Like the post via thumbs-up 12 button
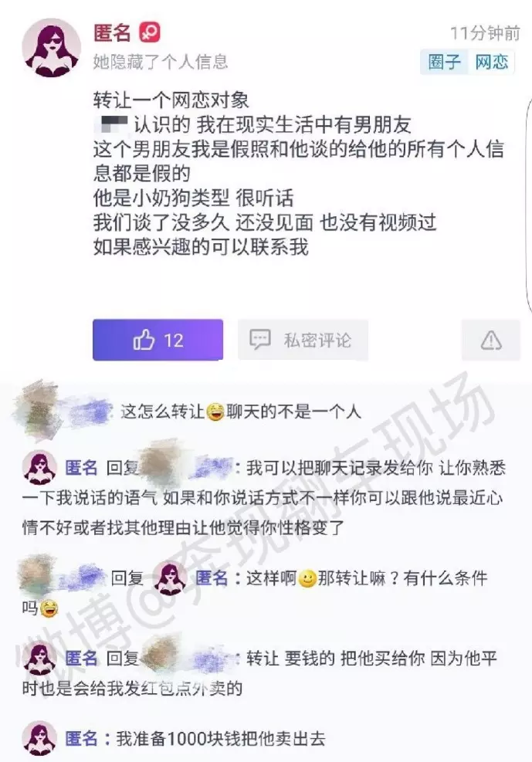The image size is (532, 762). 158,340
